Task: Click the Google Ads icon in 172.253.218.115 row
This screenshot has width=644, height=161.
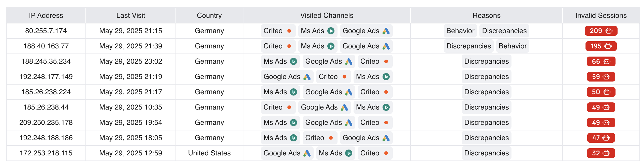Action: (x=307, y=153)
